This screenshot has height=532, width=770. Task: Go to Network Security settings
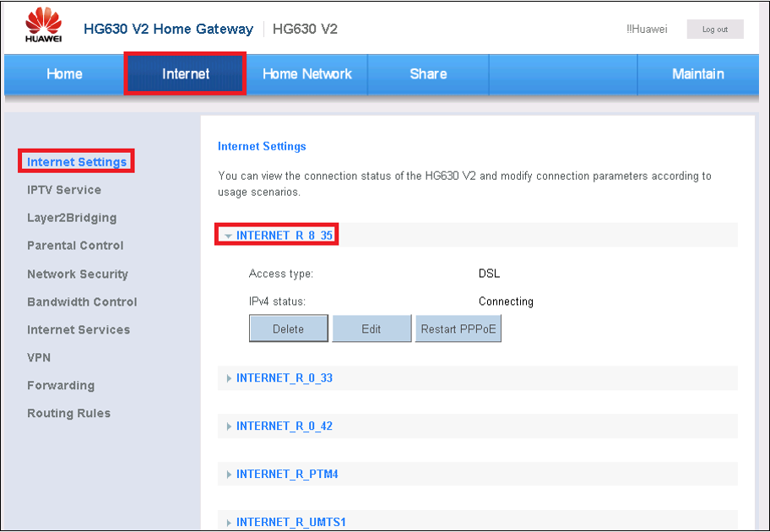[x=78, y=274]
